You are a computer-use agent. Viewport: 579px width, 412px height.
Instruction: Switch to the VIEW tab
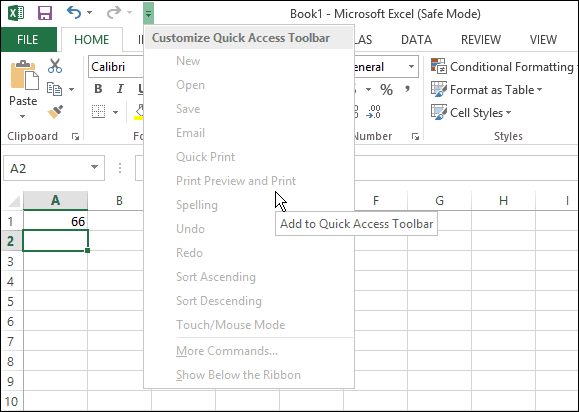pyautogui.click(x=543, y=40)
